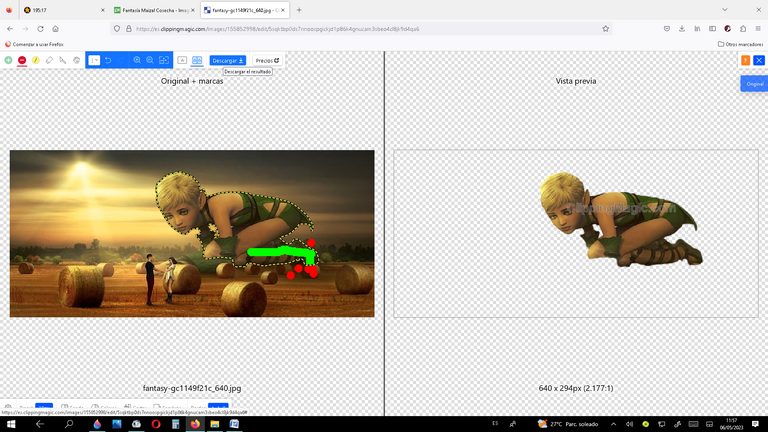
Task: Click the Descargar download button
Action: (x=227, y=60)
